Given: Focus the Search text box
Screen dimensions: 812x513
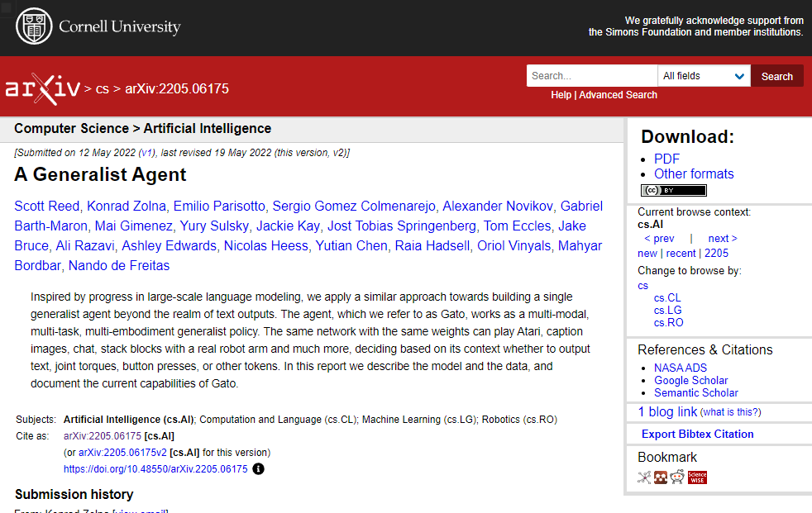Looking at the screenshot, I should [591, 76].
